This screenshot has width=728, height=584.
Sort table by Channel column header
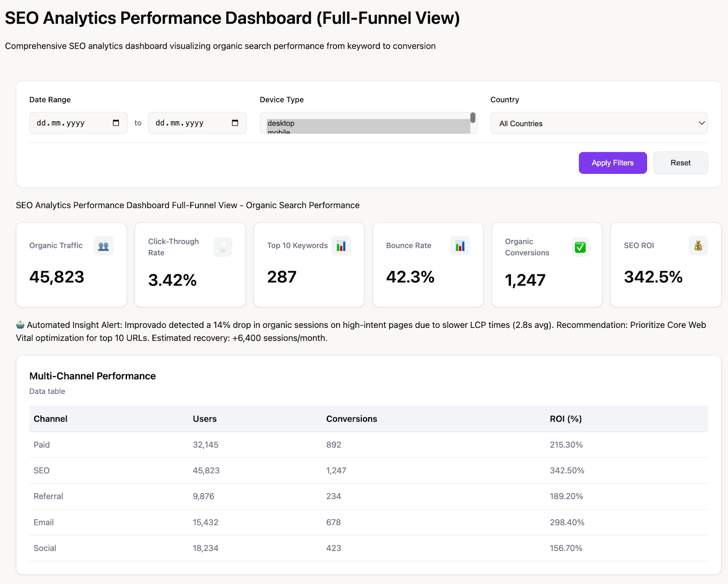click(x=51, y=419)
